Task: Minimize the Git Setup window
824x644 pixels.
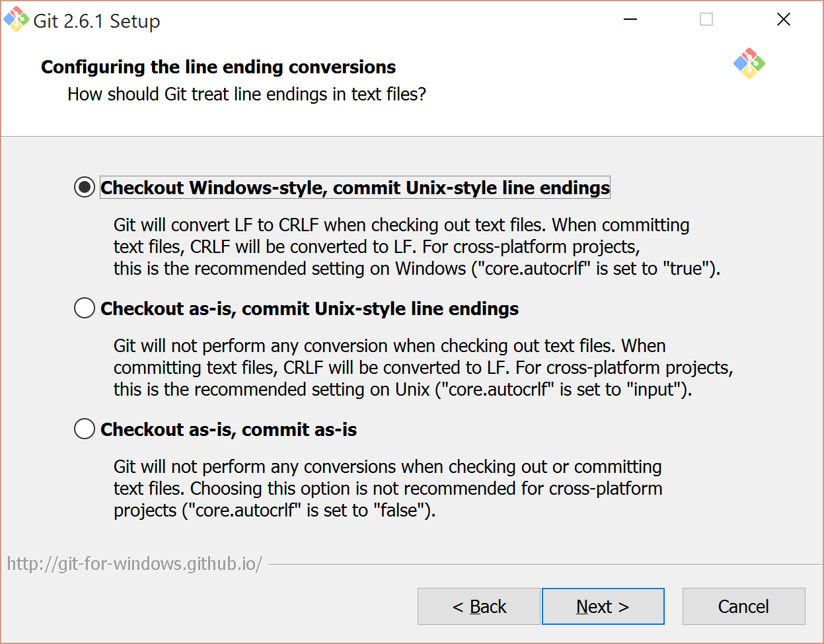Action: [x=630, y=20]
